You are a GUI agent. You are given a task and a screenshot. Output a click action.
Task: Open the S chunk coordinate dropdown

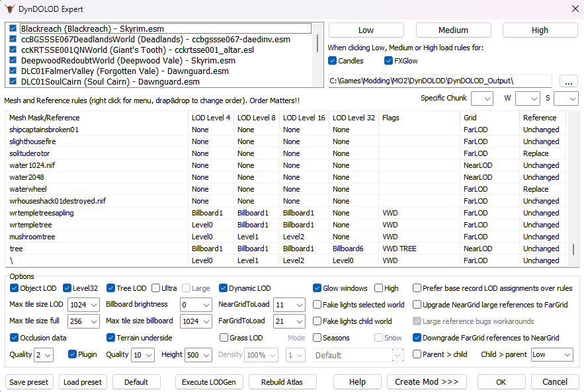coord(566,98)
